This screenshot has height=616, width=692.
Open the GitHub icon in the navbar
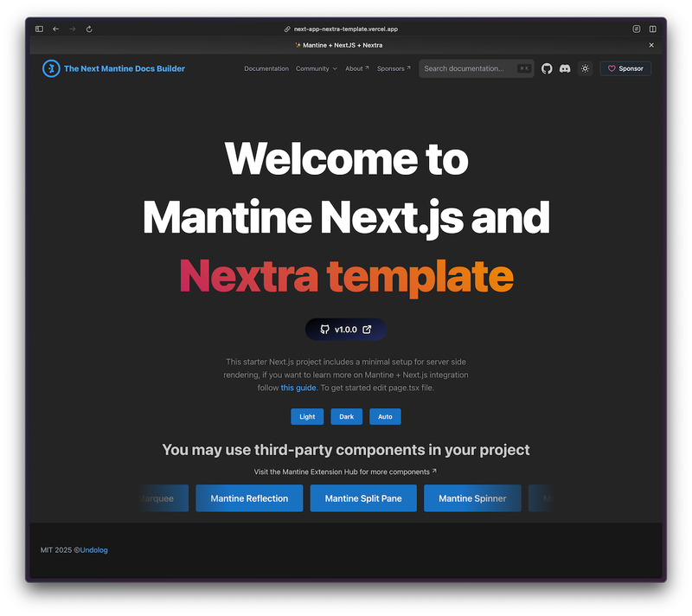pos(547,68)
